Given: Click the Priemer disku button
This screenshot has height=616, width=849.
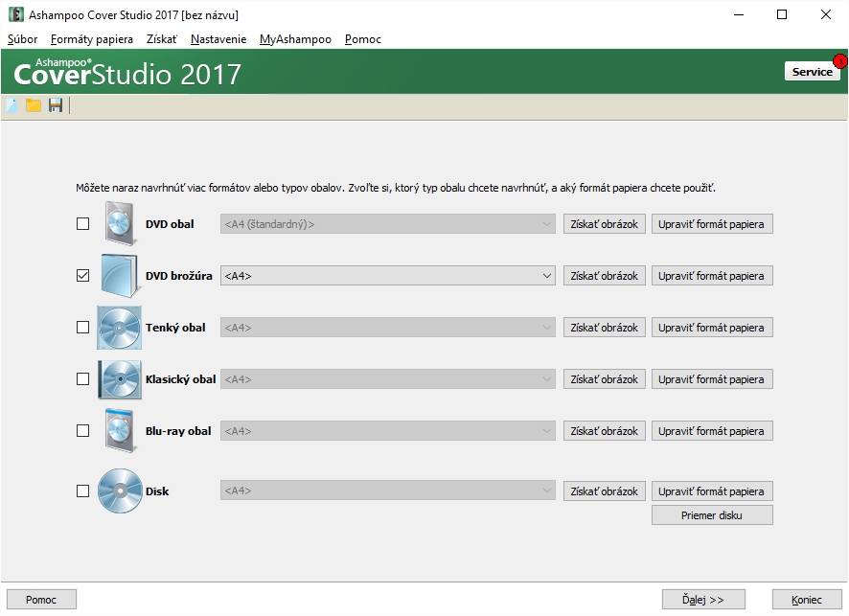Looking at the screenshot, I should 712,515.
